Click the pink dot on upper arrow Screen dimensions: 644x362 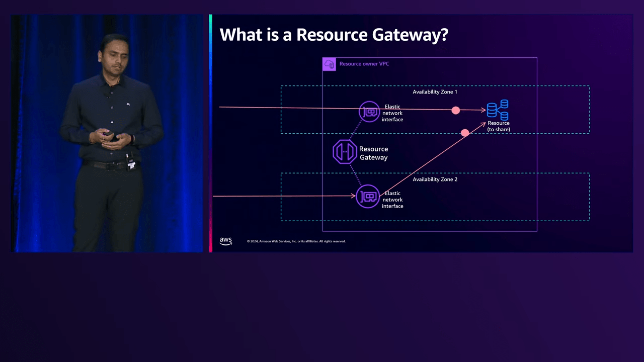[456, 110]
